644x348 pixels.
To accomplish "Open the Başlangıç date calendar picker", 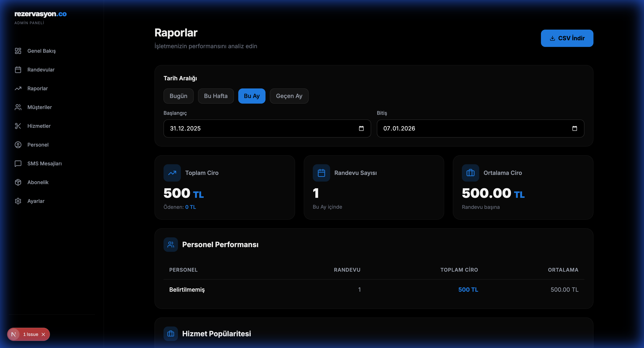I will point(361,129).
